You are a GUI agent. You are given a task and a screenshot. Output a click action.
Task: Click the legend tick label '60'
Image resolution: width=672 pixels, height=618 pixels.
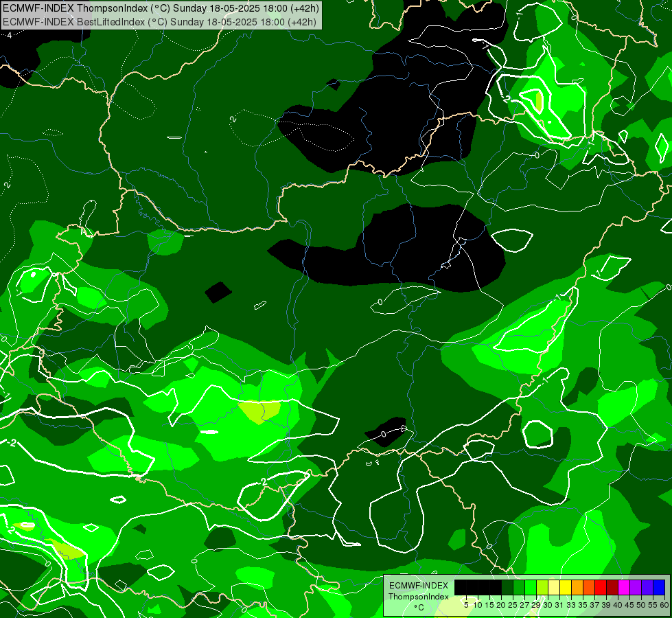pyautogui.click(x=664, y=605)
